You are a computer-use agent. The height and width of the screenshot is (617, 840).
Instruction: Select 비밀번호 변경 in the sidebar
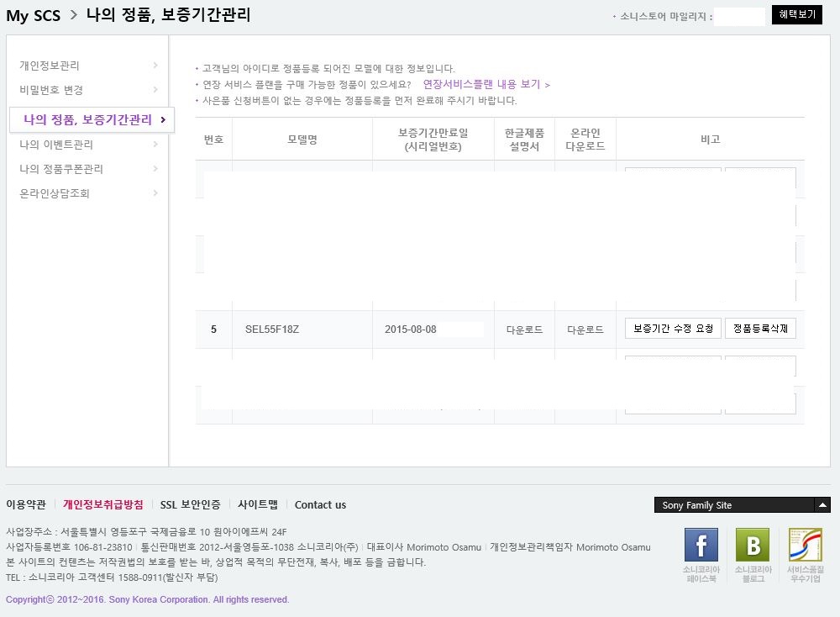click(51, 90)
